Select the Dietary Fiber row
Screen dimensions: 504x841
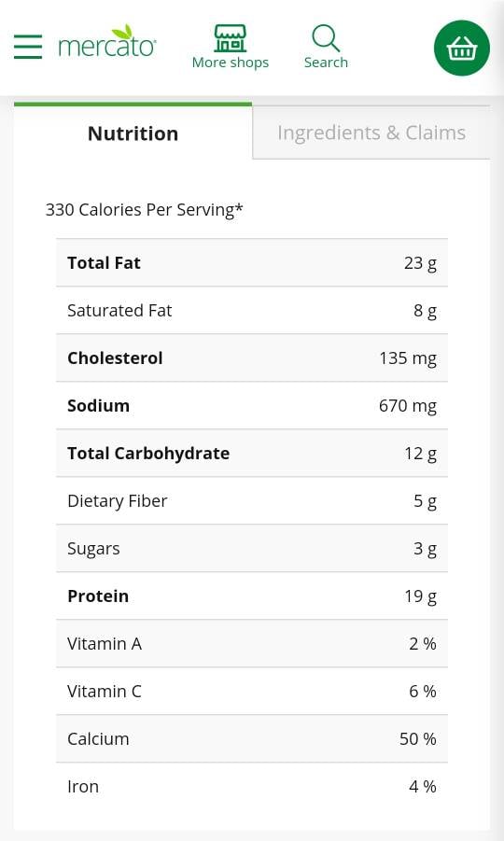(252, 501)
